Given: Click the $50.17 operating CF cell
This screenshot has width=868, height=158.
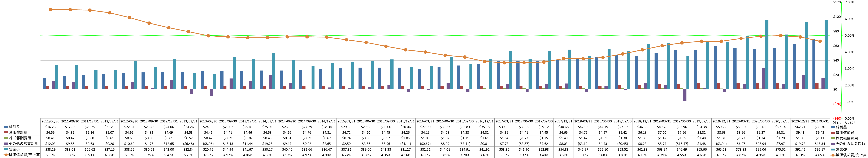Looking at the screenshot, I should 267,149.
